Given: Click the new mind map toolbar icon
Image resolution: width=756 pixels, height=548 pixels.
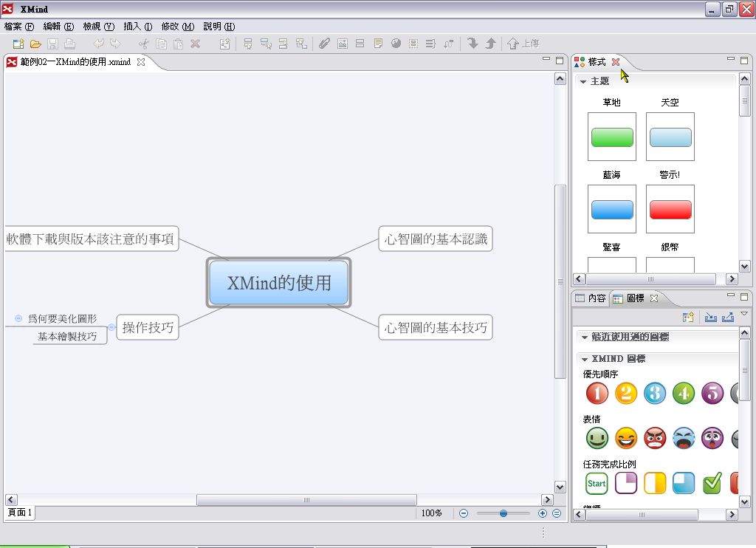Looking at the screenshot, I should coord(18,44).
